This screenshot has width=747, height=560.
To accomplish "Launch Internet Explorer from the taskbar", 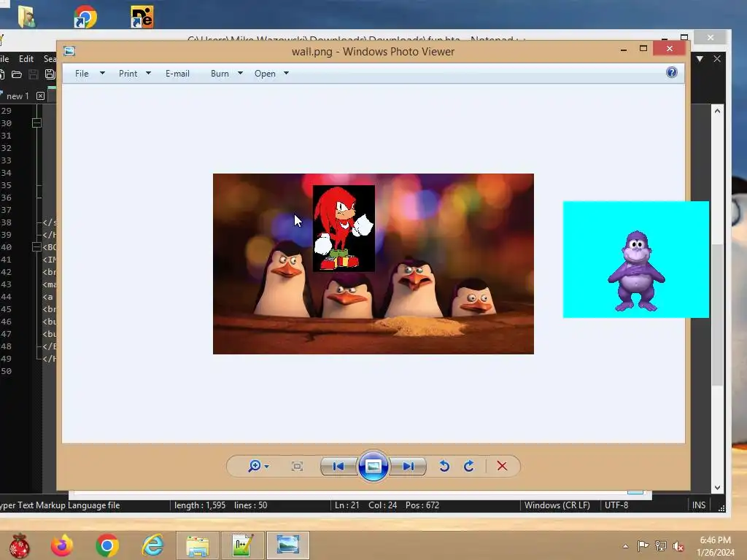I will pos(152,545).
